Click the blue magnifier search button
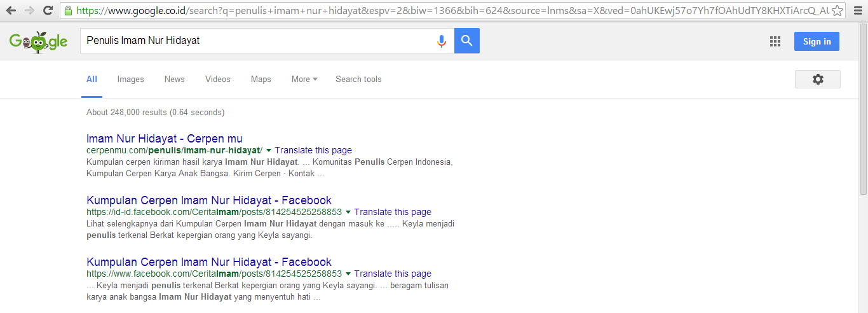The image size is (868, 313). coord(467,41)
